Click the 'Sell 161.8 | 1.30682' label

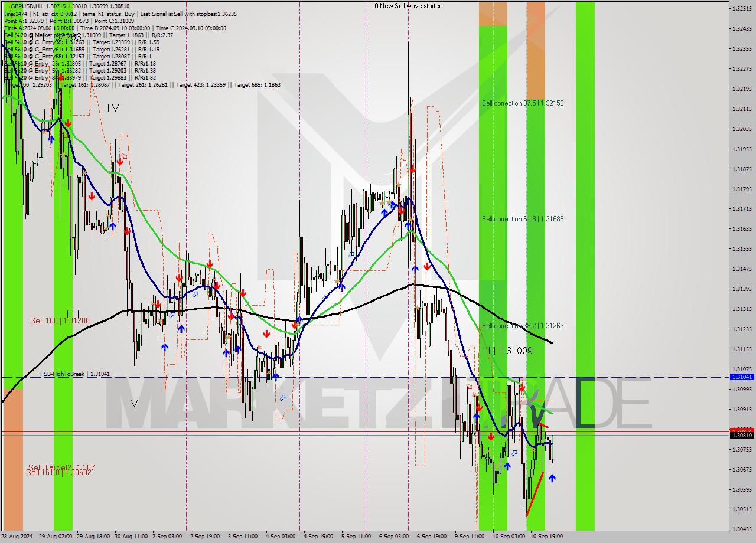pyautogui.click(x=59, y=472)
